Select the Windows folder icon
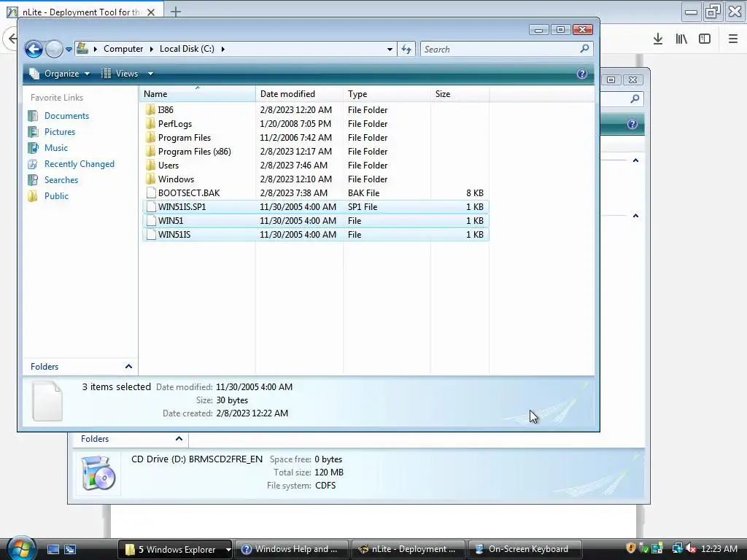This screenshot has width=747, height=560. 150,179
